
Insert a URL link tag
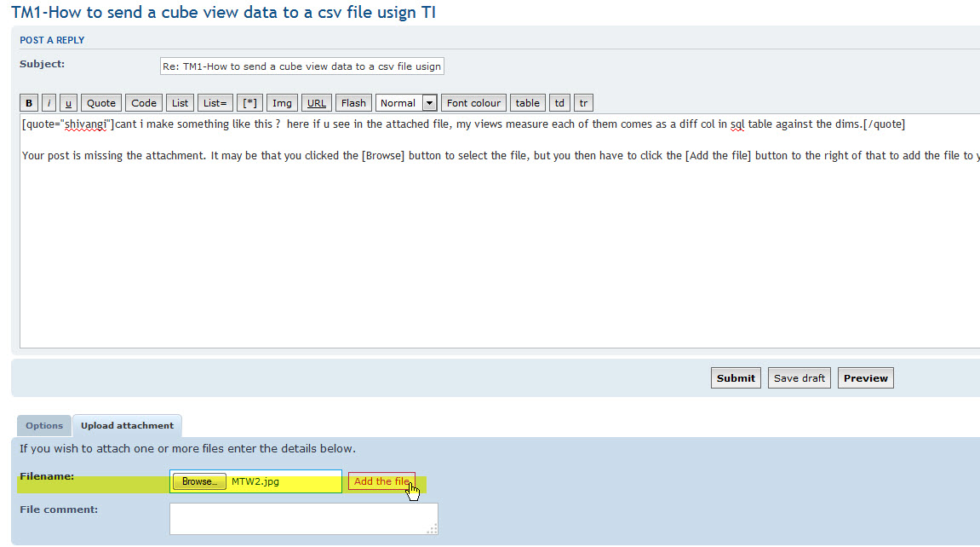[x=317, y=103]
